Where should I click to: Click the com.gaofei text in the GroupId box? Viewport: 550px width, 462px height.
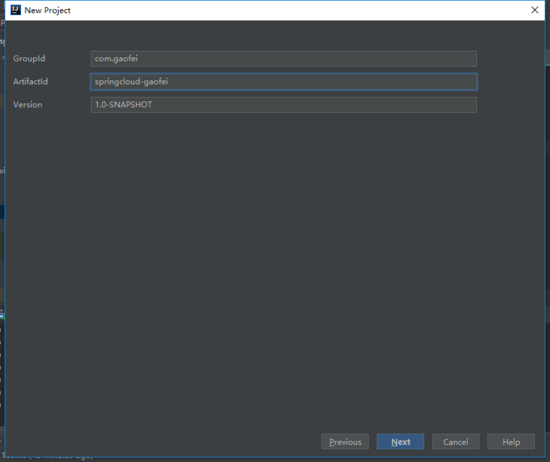[x=116, y=59]
